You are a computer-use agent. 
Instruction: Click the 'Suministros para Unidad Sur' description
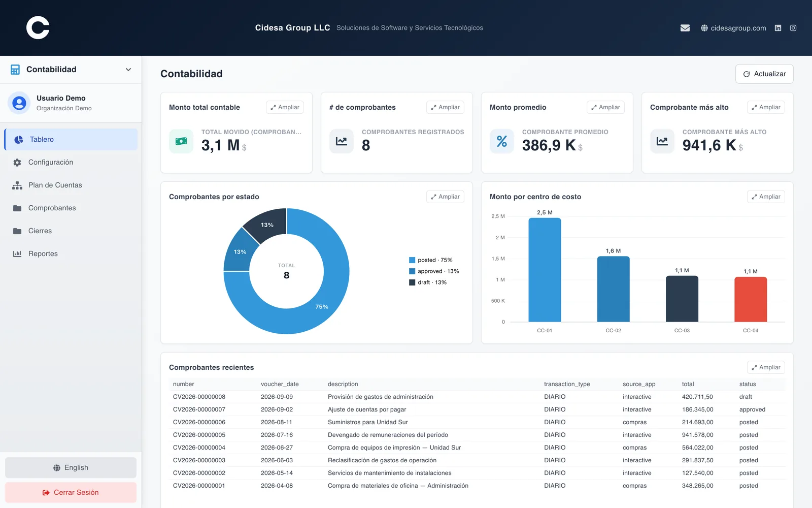point(368,422)
